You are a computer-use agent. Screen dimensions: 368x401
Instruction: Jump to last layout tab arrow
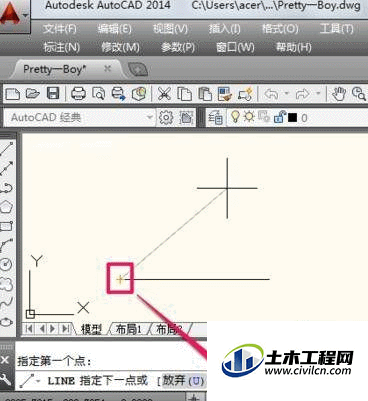[x=66, y=329]
